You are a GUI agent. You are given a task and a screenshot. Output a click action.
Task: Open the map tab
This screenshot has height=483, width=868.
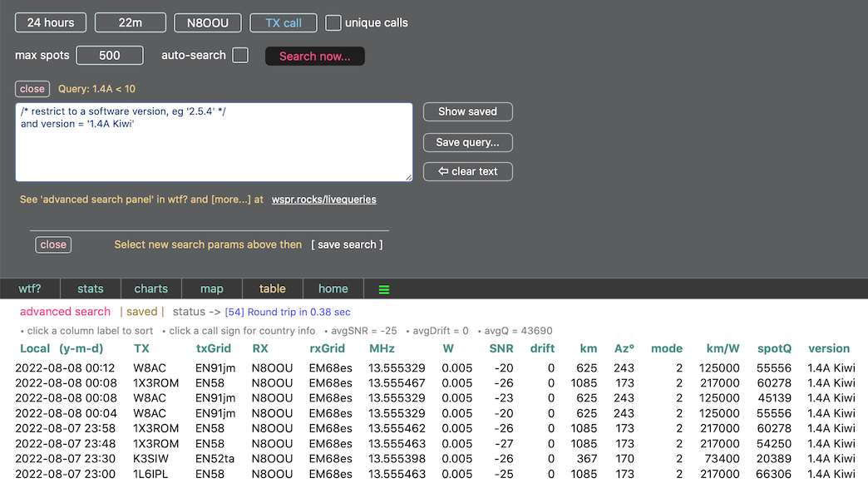pyautogui.click(x=212, y=288)
